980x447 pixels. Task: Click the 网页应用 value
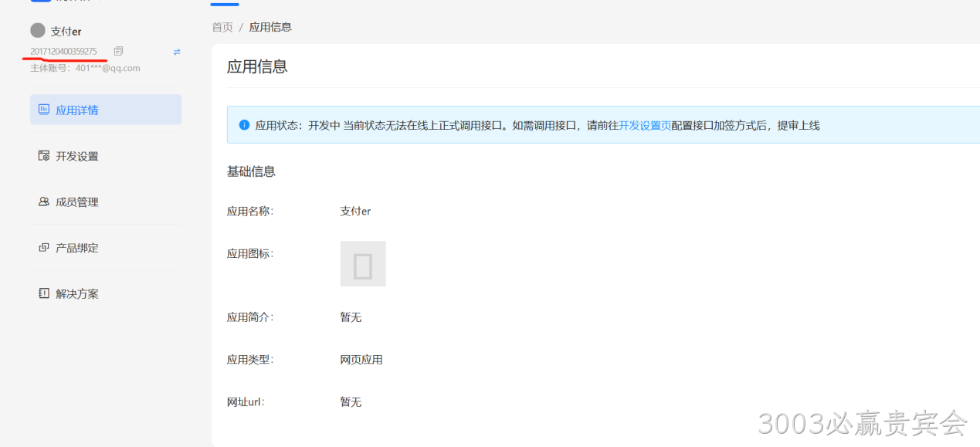[x=361, y=360]
